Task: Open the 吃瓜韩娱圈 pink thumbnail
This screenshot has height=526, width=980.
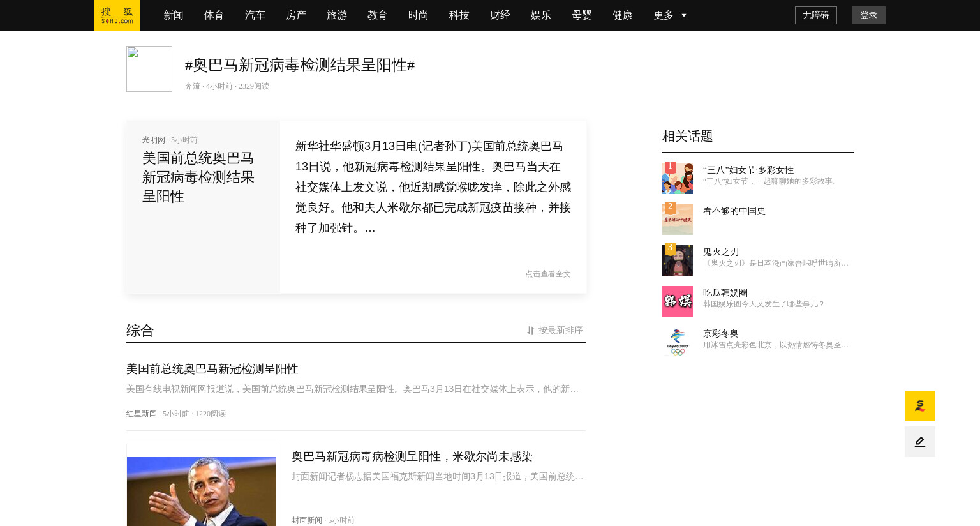Action: click(x=678, y=301)
